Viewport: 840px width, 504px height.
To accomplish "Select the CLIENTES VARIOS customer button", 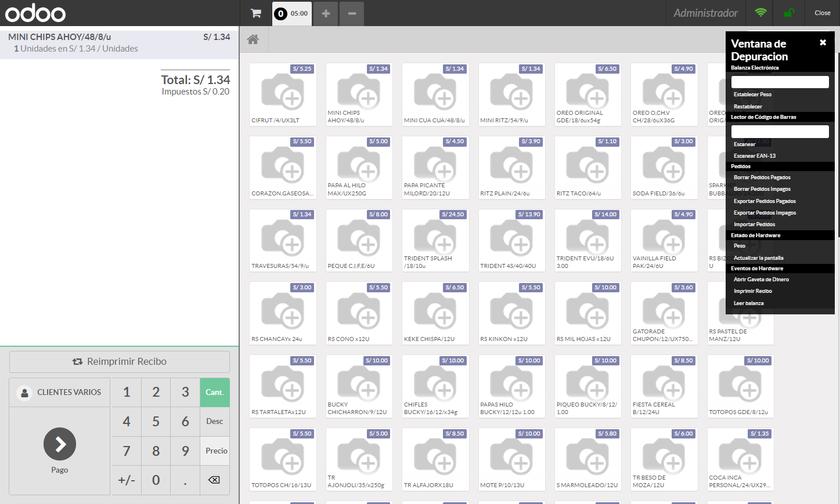I will pos(60,392).
